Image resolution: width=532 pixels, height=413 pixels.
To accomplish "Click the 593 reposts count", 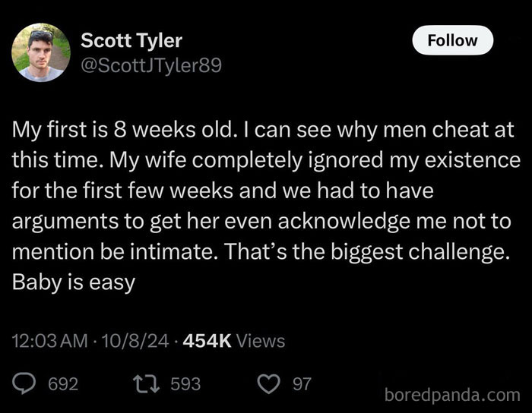I will pos(185,384).
